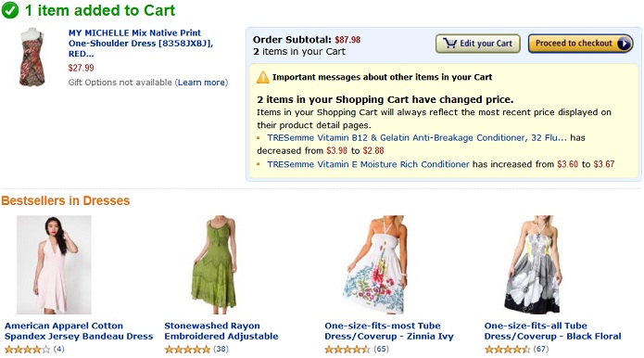644x358 pixels.
Task: View the Zinnia Ivy tube dress image
Action: [x=374, y=264]
